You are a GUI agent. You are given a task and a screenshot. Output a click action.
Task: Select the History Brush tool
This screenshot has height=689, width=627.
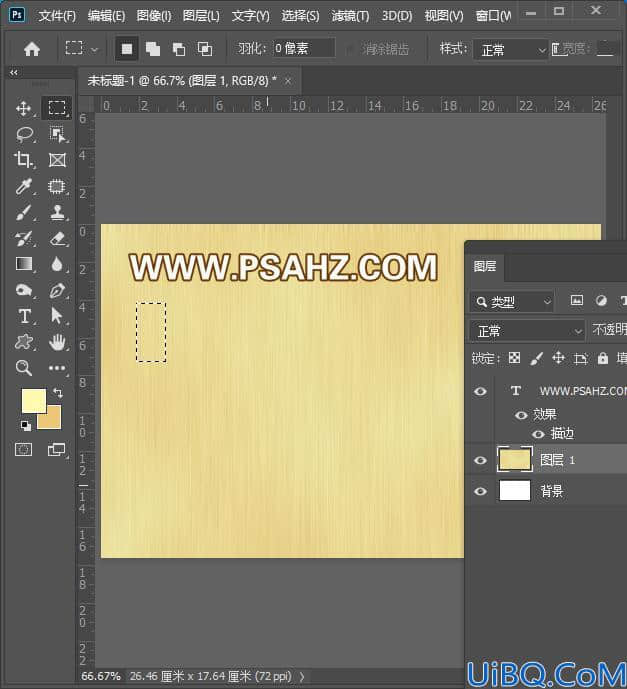23,239
